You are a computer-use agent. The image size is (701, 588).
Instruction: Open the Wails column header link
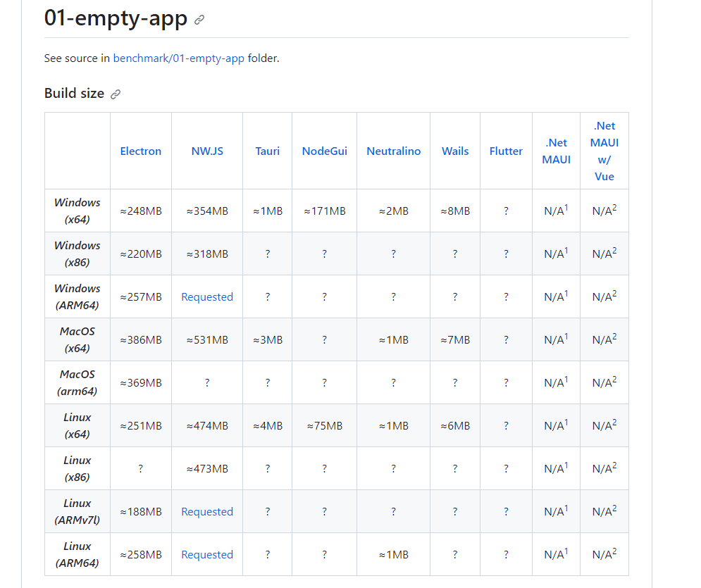pyautogui.click(x=455, y=151)
